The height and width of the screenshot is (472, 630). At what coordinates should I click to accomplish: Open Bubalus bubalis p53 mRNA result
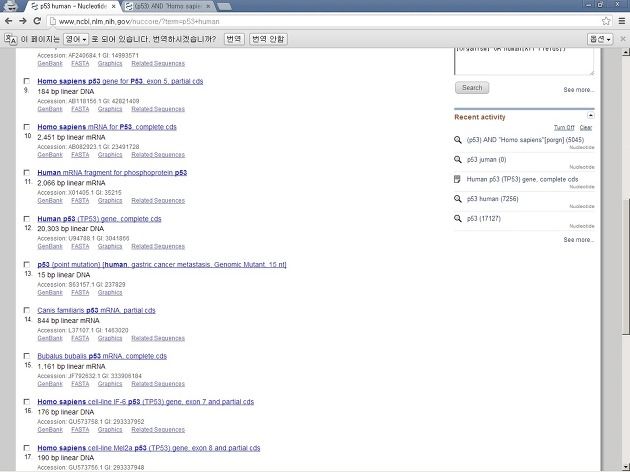(x=102, y=356)
